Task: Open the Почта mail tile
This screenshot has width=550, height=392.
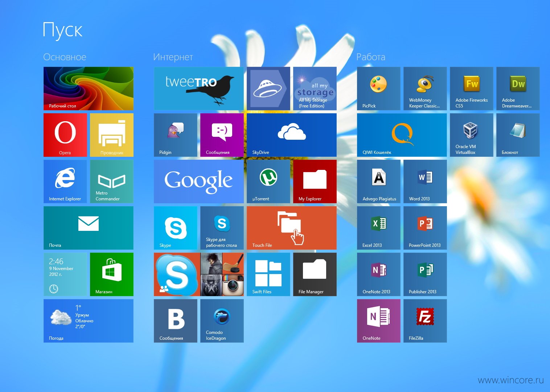Action: [x=89, y=228]
